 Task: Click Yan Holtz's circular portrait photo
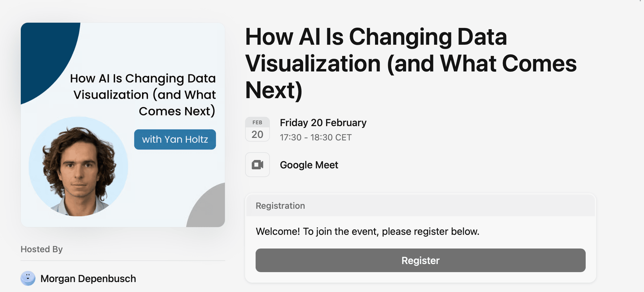point(78,167)
